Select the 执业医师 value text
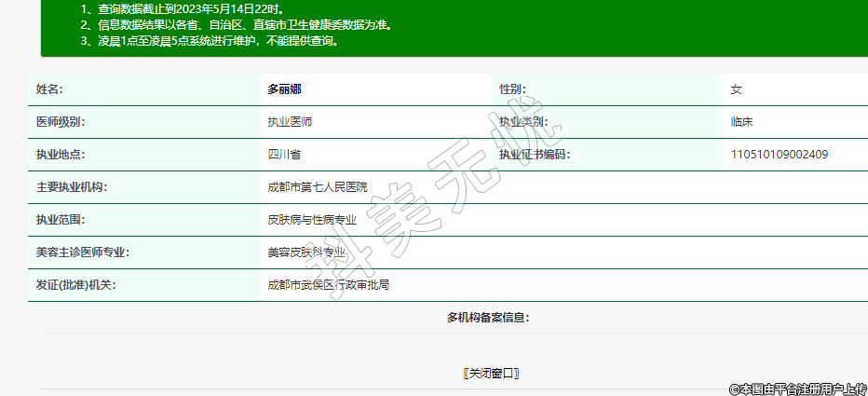The width and height of the screenshot is (868, 396). [x=290, y=122]
